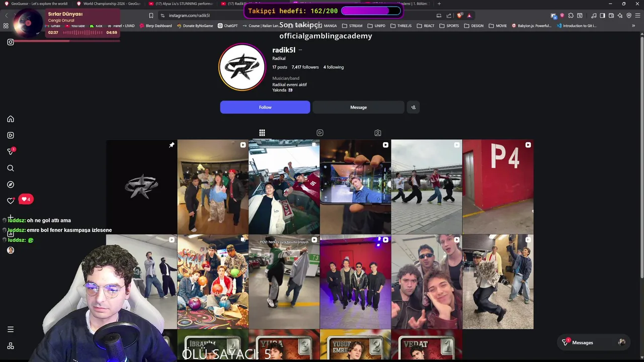Screen dimensions: 644x362
Task: Open Blerp Dashboard bookmark
Action: (x=155, y=26)
